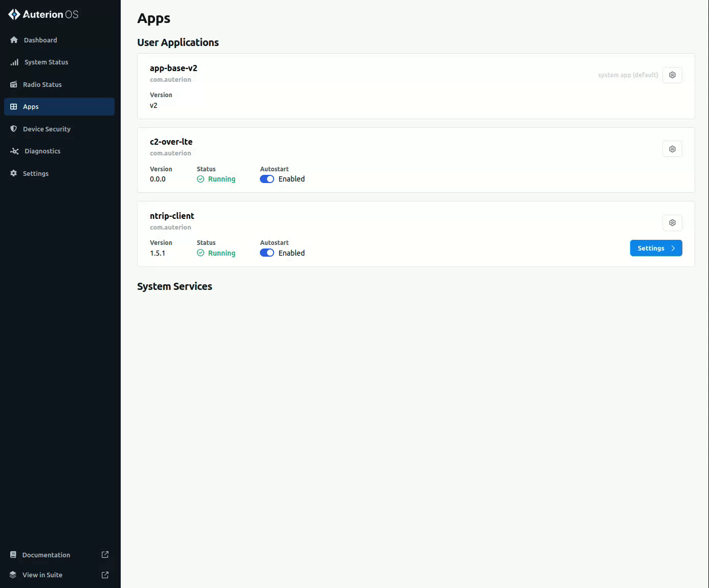
Task: Go to Settings in the sidebar
Action: (x=36, y=173)
